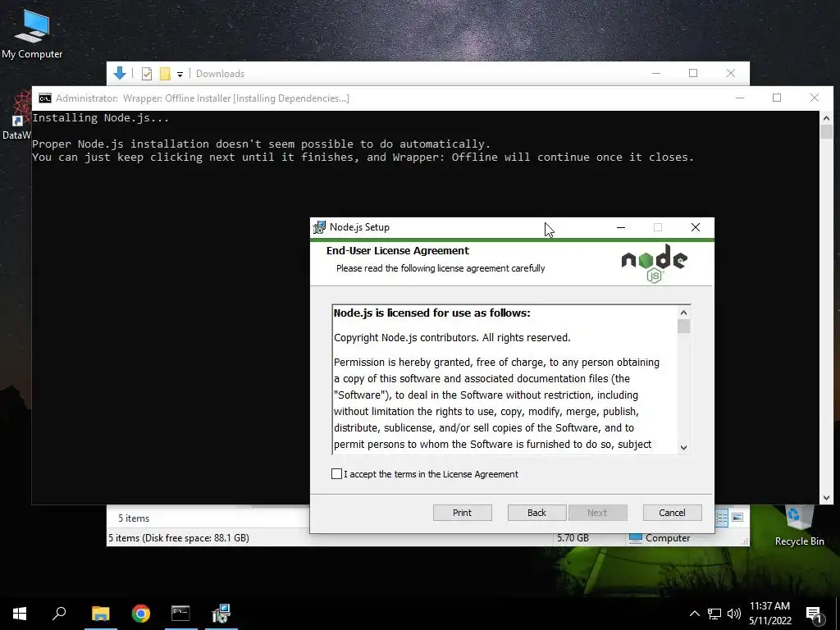Viewport: 840px width, 630px height.
Task: Click the console window scrollbar up arrow
Action: coord(826,118)
